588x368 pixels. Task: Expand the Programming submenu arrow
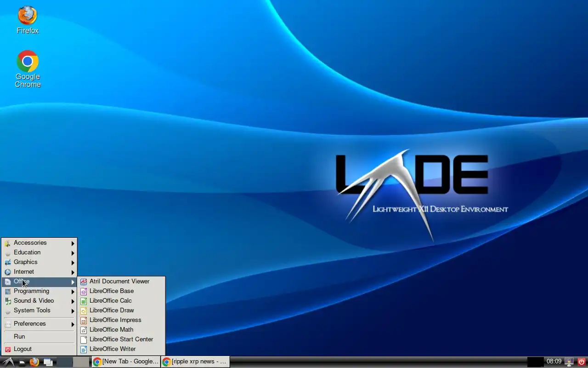coord(73,292)
